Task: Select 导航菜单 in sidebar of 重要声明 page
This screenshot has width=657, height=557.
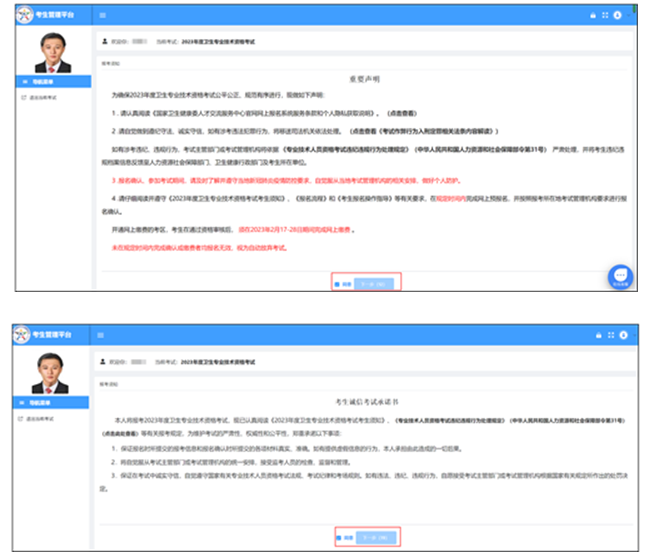Action: point(54,82)
